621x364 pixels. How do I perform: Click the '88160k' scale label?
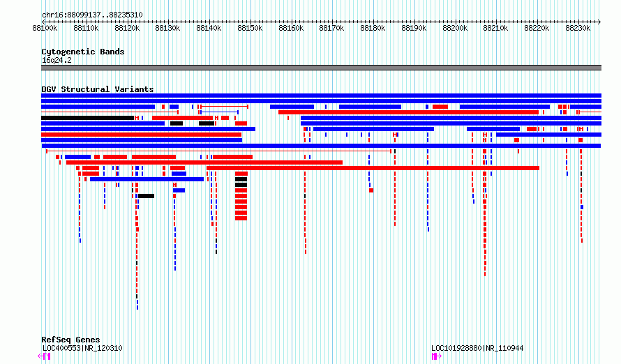(x=291, y=29)
